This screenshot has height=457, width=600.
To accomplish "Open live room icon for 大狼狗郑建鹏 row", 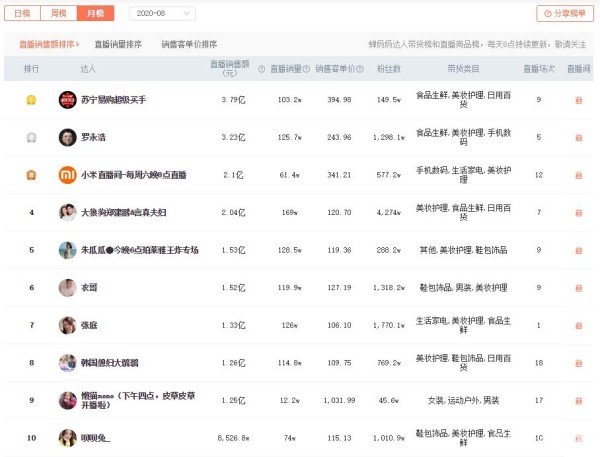I will (579, 212).
